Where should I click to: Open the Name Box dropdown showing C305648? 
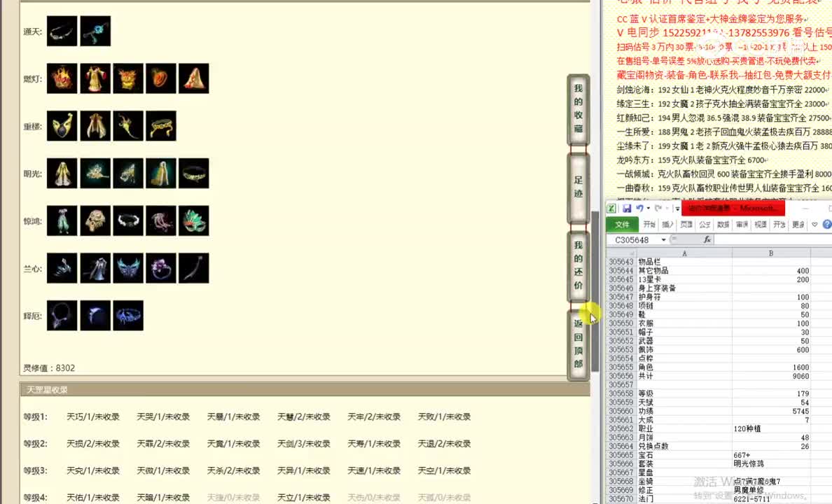[663, 239]
